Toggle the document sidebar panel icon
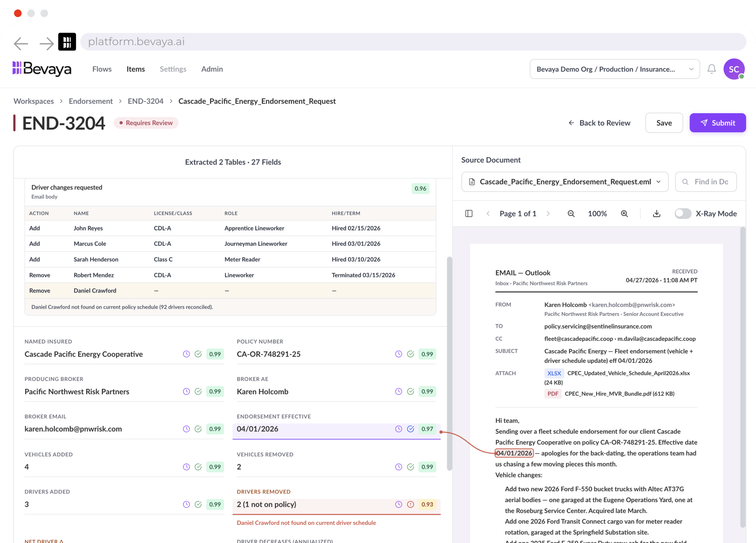Screen dimensions: 756x543 click(469, 213)
